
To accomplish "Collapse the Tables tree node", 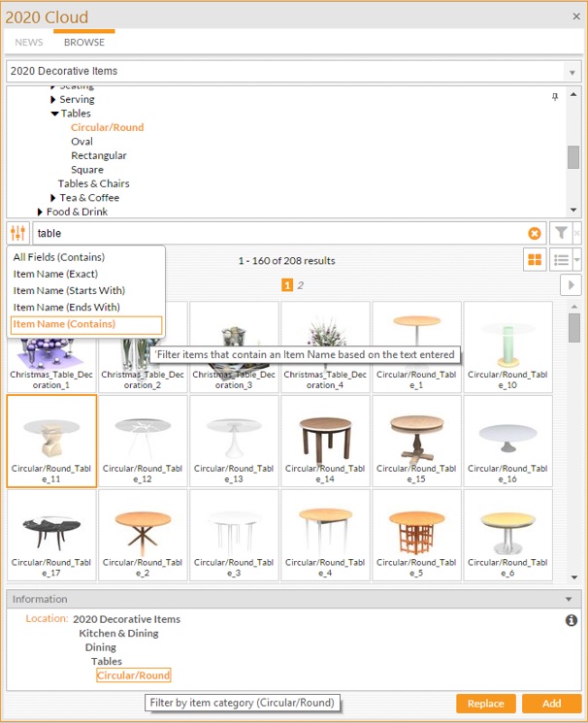I will click(54, 114).
